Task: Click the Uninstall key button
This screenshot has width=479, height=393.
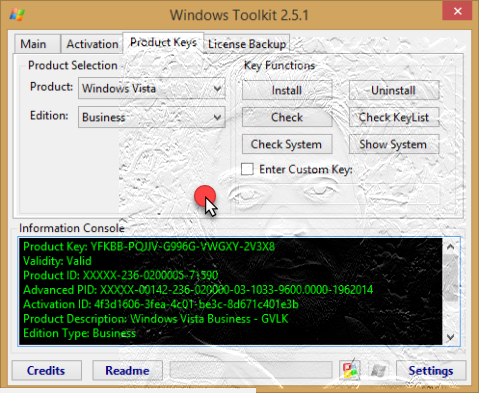Action: point(394,90)
